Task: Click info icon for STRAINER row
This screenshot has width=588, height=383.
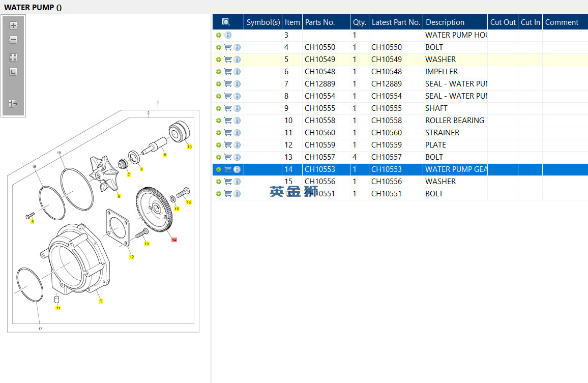Action: click(237, 133)
